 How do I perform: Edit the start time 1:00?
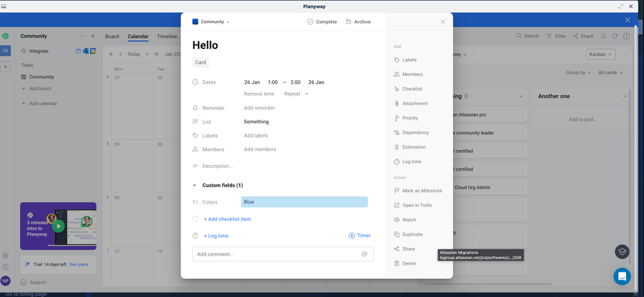273,82
